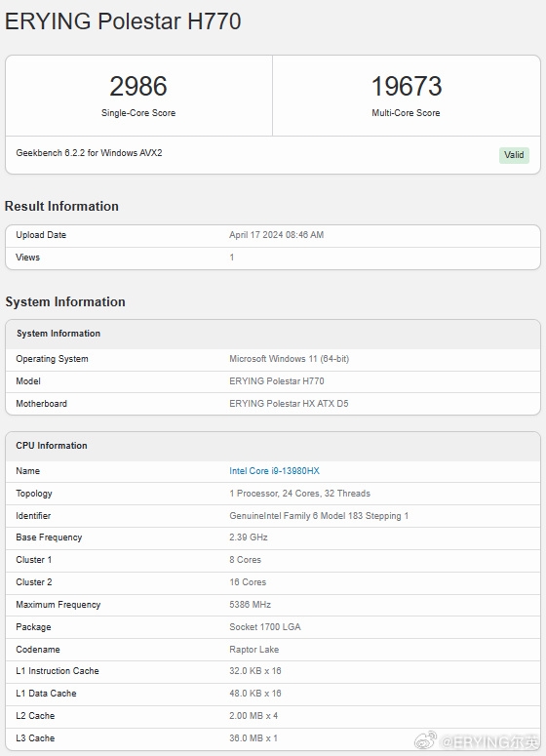Click the Maximum Frequency label
The image size is (546, 756).
[x=58, y=605]
